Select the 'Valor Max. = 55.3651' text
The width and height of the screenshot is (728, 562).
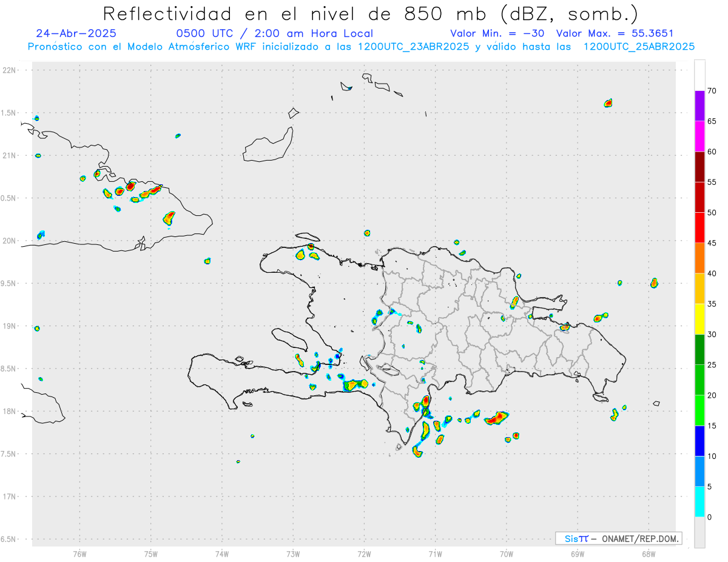[615, 33]
